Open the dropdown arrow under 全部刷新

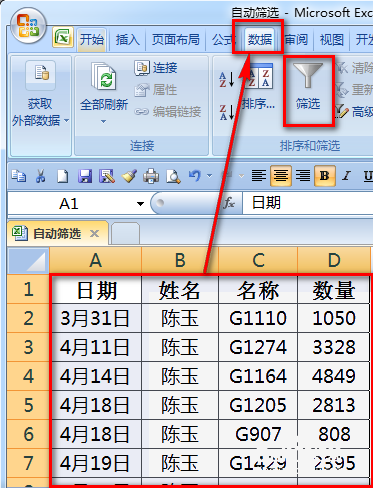(x=104, y=122)
